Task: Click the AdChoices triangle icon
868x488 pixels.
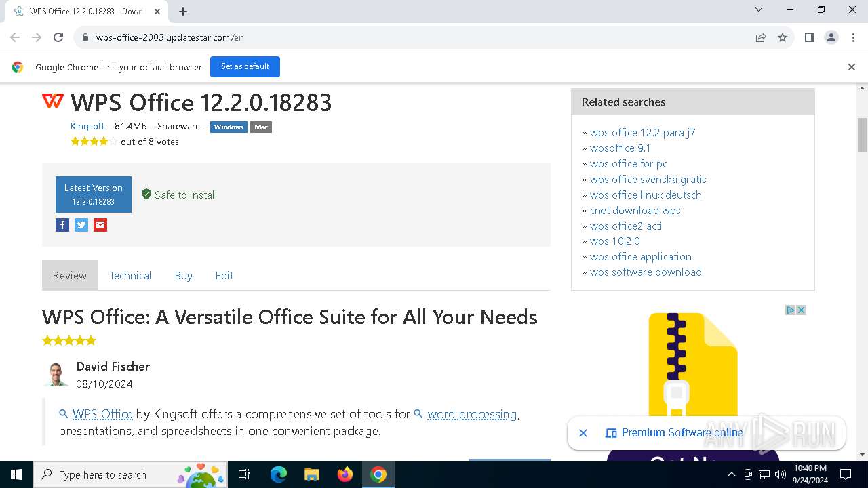Action: pyautogui.click(x=791, y=310)
